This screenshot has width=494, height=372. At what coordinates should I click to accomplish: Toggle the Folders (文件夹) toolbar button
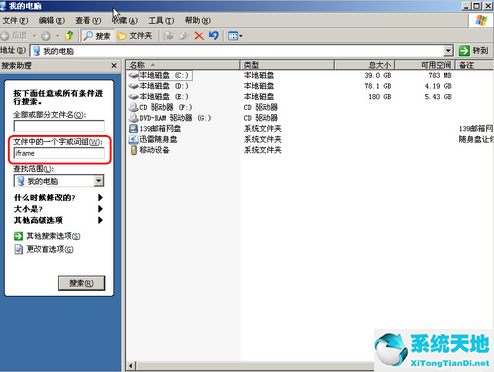pos(135,36)
